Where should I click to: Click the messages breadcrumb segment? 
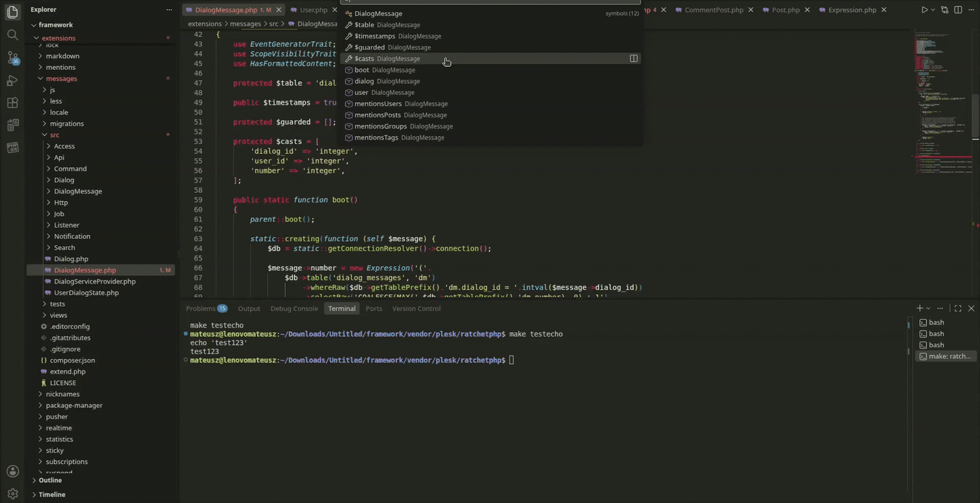coord(245,24)
